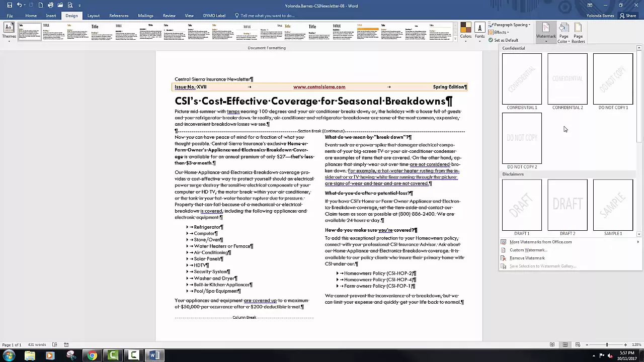
Task: Switch to the Home tab
Action: tap(31, 16)
